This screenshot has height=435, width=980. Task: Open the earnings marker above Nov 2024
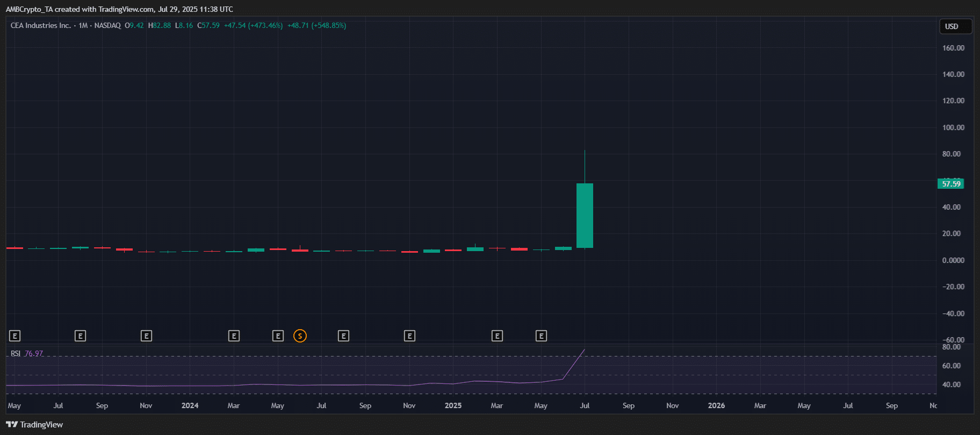(x=409, y=336)
